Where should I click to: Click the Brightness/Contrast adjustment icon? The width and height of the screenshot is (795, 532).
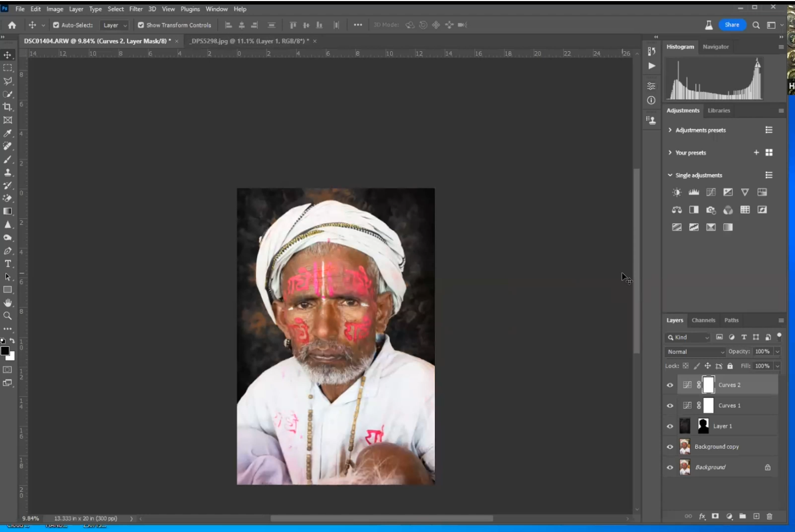coord(677,192)
